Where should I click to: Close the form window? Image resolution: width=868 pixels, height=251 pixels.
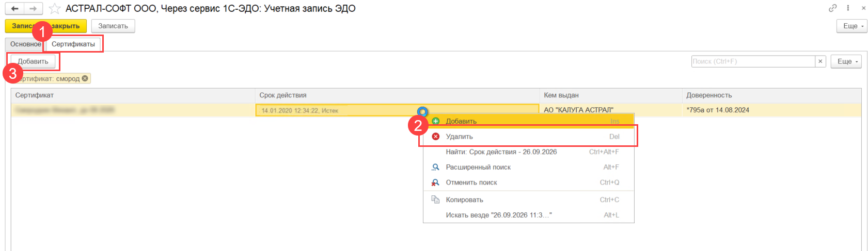[863, 8]
